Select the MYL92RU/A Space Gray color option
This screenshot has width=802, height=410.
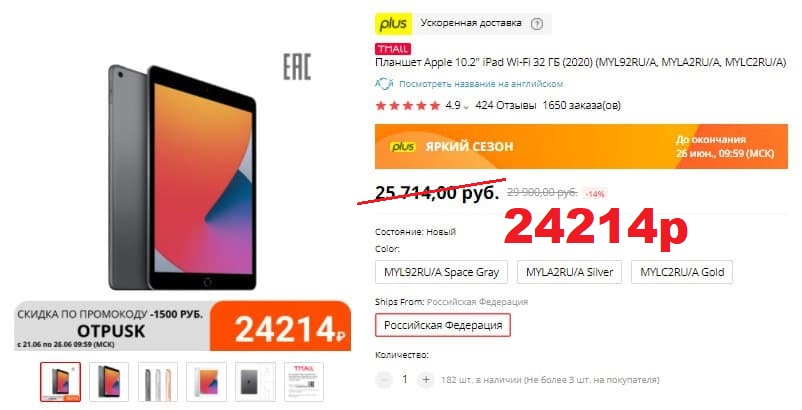click(x=441, y=272)
